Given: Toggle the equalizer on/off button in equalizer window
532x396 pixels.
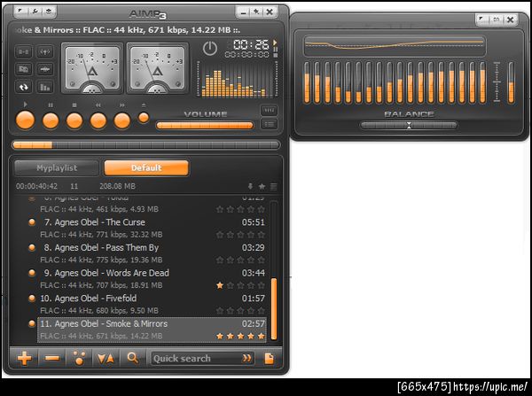Looking at the screenshot, I should pos(496,19).
